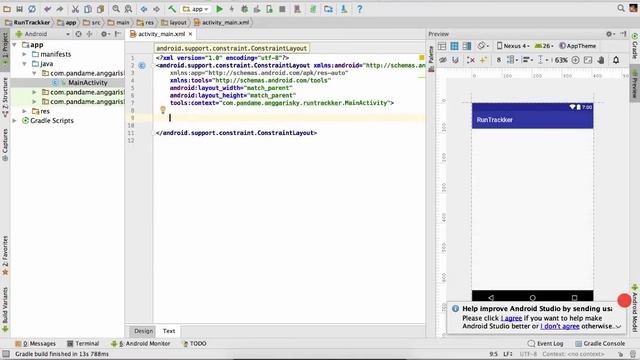Expand the res folder
The width and height of the screenshot is (640, 360).
24,111
